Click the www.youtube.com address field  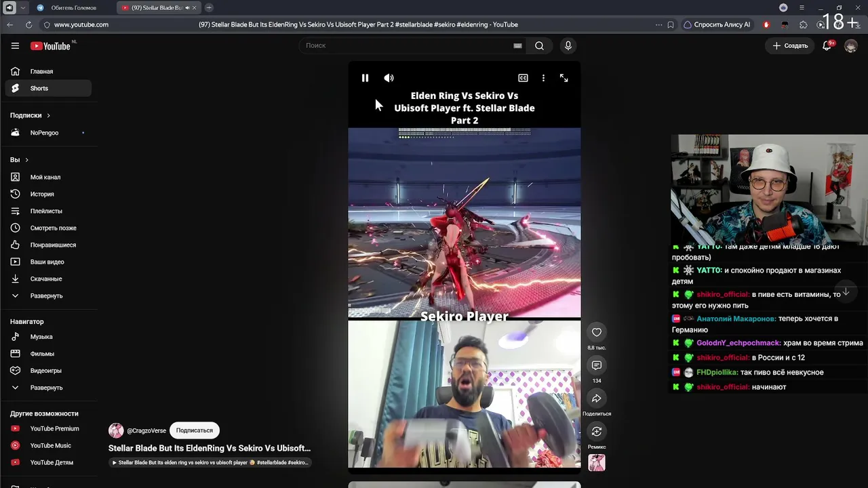[x=81, y=24]
